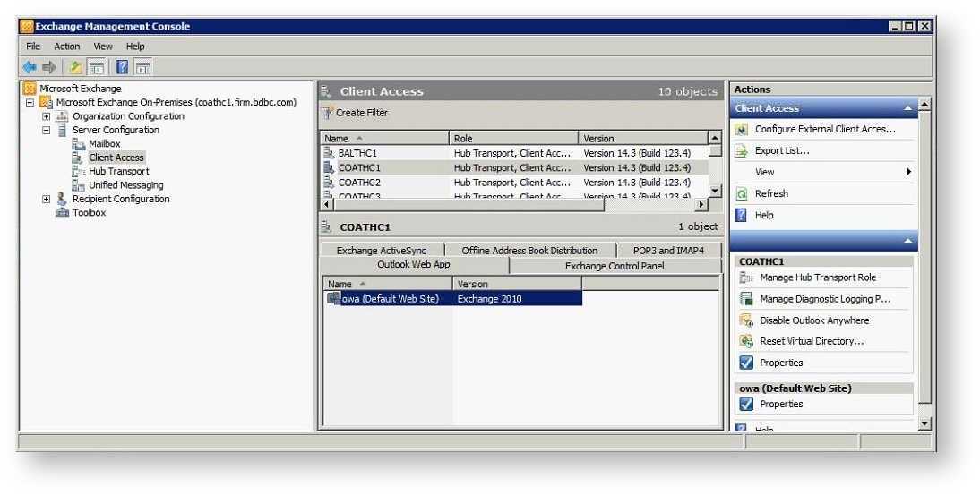Click the Manage Hub Transport Role icon

point(746,277)
